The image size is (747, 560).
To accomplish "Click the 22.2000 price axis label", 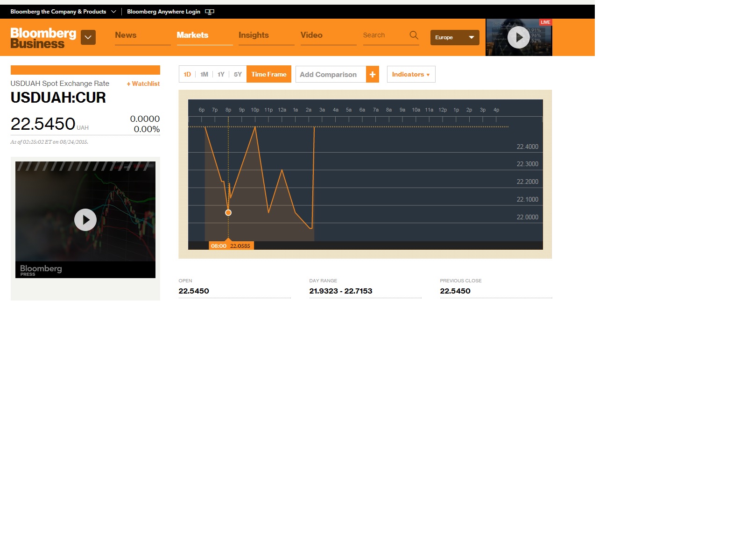I will click(528, 182).
